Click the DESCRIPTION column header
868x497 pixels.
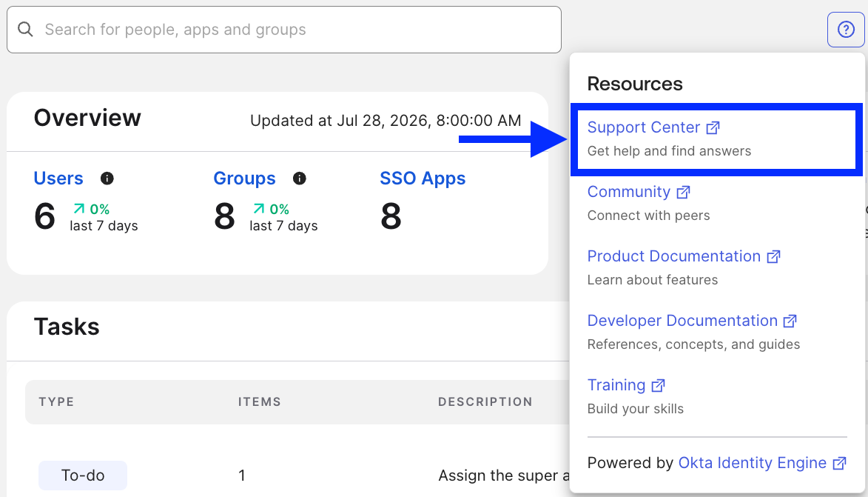click(x=485, y=401)
